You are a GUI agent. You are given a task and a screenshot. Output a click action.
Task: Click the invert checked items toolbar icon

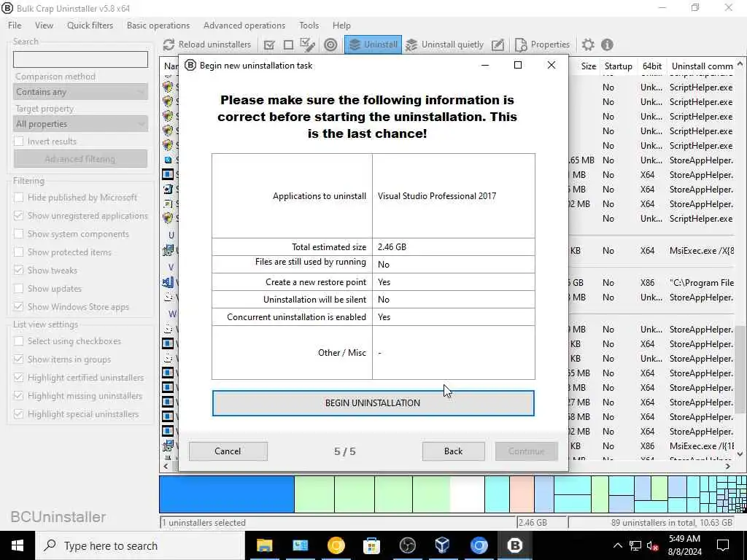(308, 44)
